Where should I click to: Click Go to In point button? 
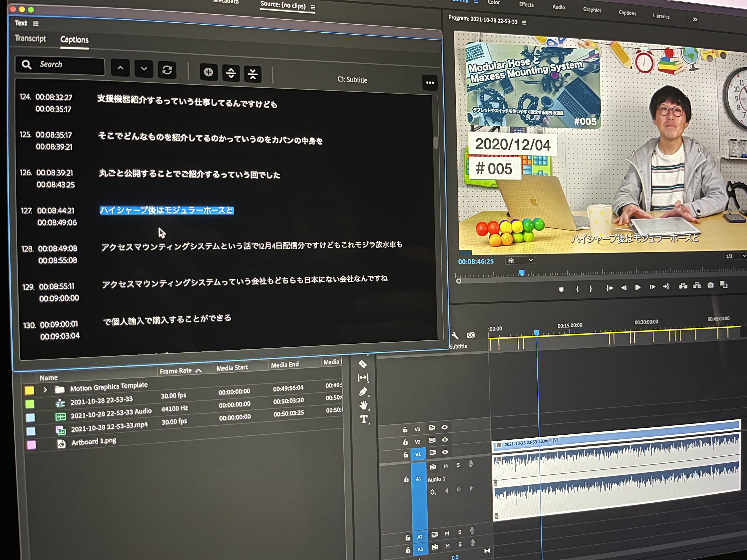610,288
